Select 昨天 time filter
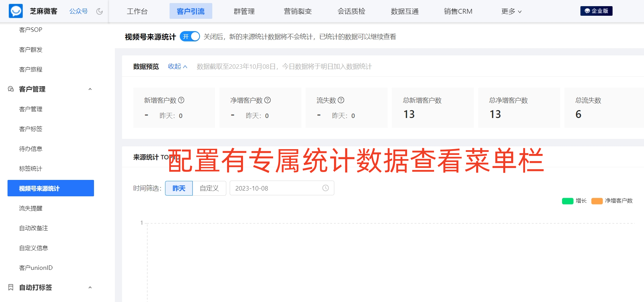 pos(179,188)
